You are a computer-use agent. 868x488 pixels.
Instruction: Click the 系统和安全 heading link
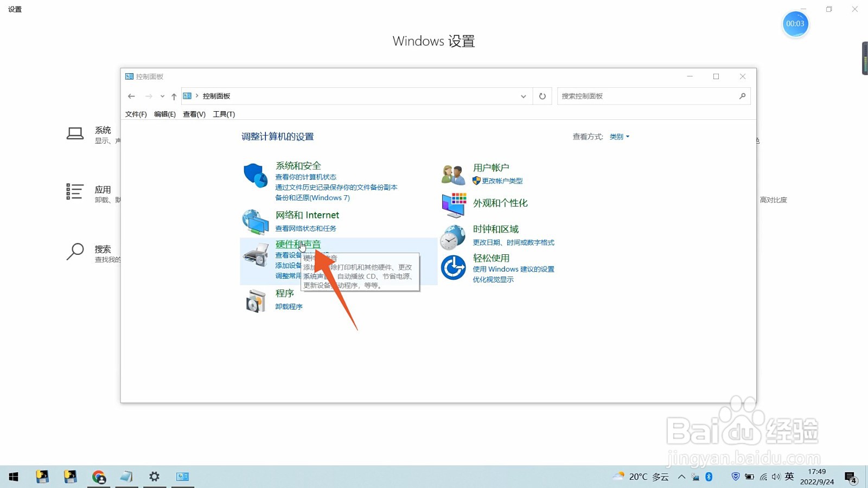298,166
